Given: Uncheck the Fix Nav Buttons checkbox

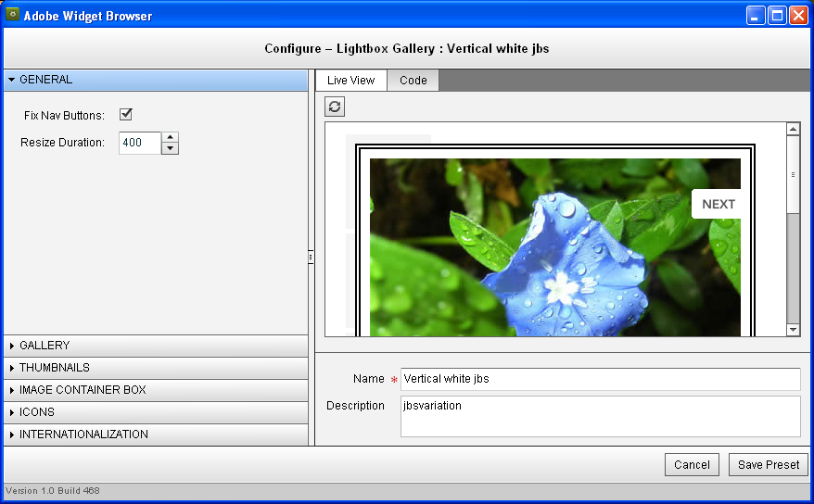Looking at the screenshot, I should (x=126, y=115).
